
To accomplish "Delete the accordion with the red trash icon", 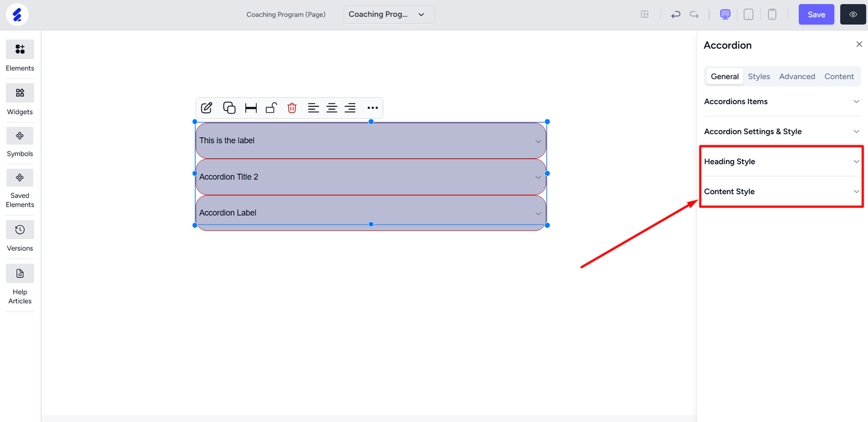I will click(x=292, y=108).
